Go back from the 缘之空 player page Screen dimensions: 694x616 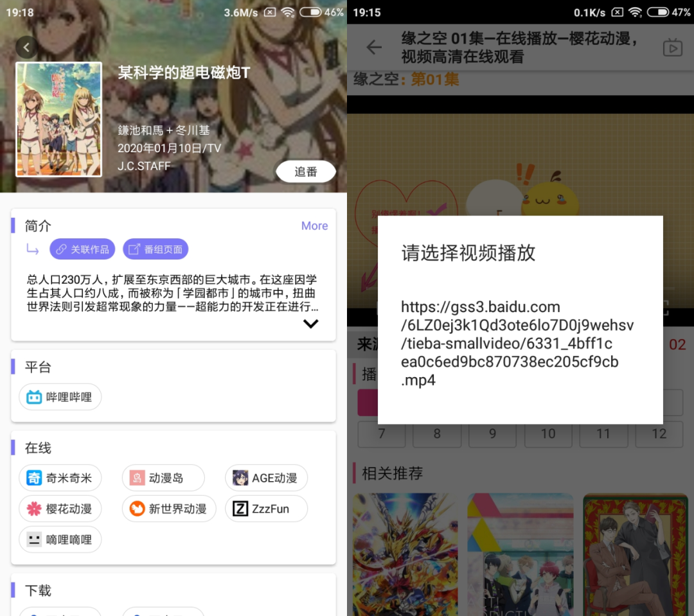point(374,48)
